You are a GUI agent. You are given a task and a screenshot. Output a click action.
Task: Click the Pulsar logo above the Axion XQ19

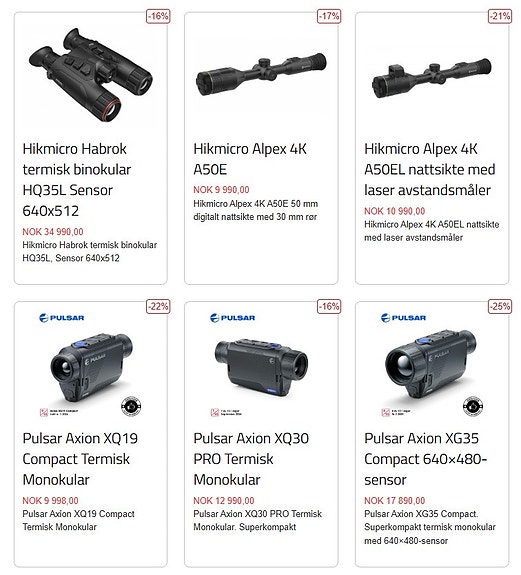coord(62,318)
